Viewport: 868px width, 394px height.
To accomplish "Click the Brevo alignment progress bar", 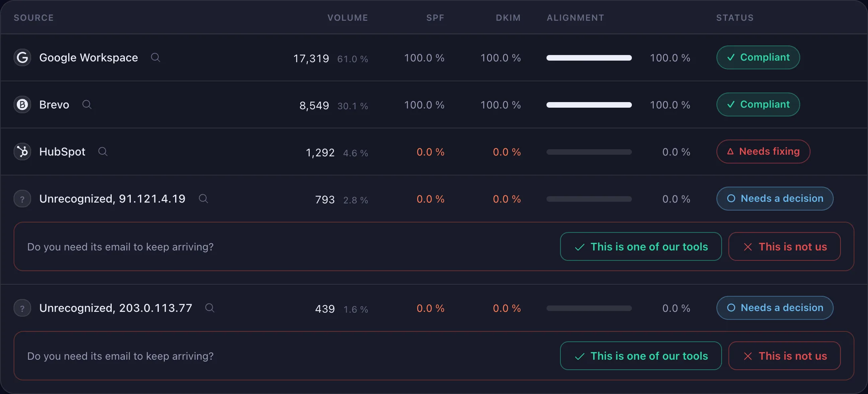I will click(589, 105).
